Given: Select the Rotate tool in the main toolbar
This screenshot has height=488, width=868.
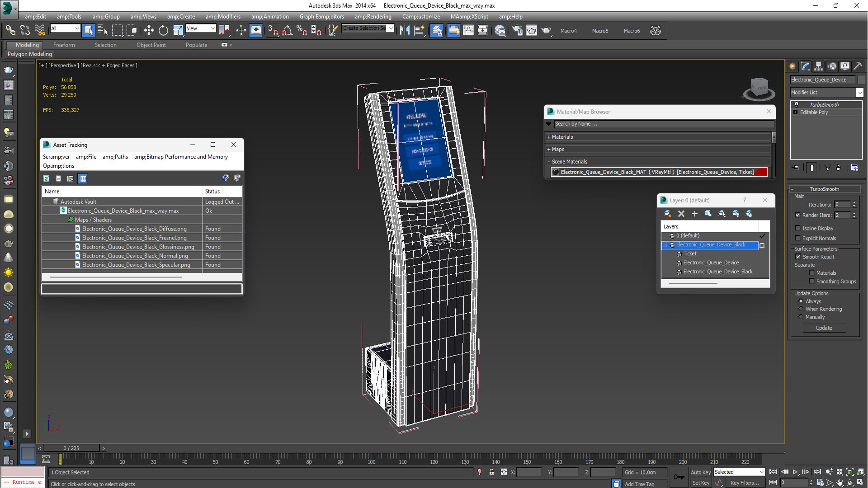Looking at the screenshot, I should click(163, 30).
